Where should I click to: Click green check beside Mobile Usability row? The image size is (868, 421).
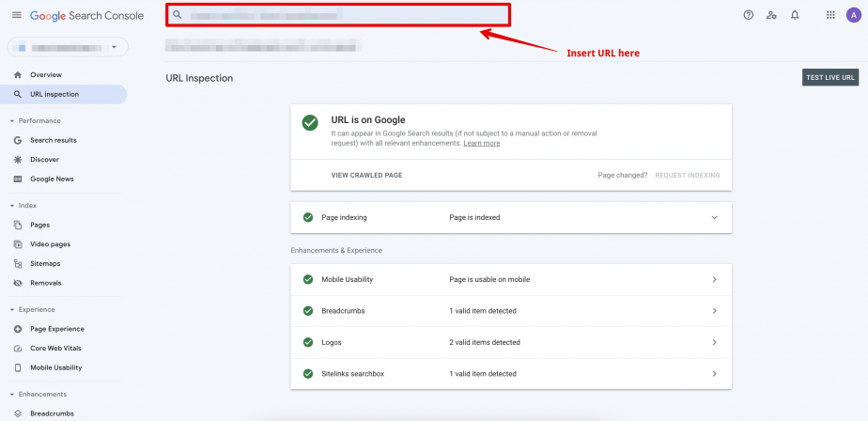coord(308,280)
